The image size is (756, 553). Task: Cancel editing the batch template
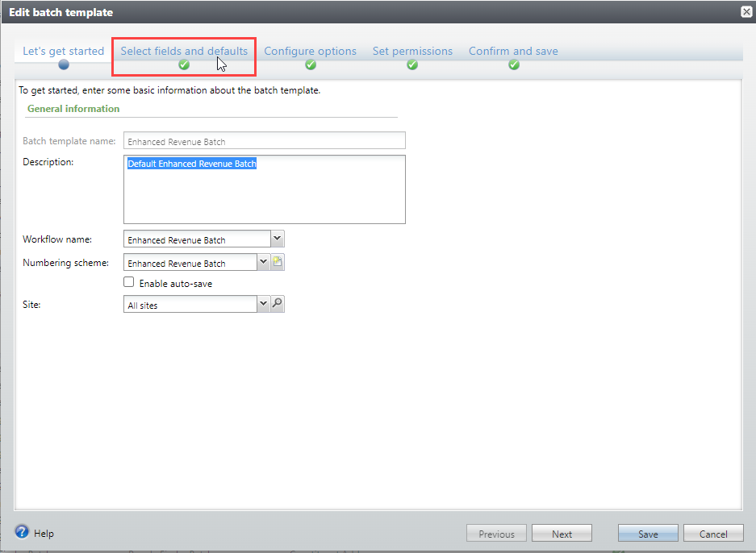(x=712, y=534)
